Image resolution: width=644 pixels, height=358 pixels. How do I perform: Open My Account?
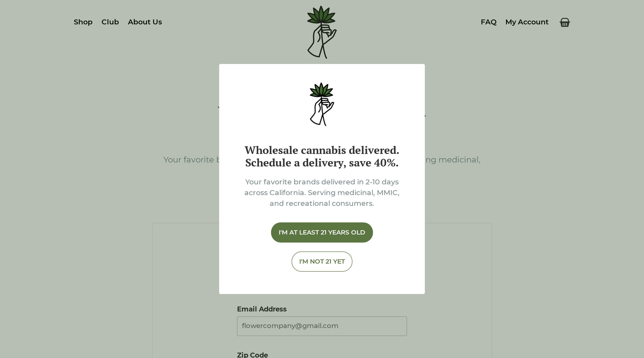point(527,22)
